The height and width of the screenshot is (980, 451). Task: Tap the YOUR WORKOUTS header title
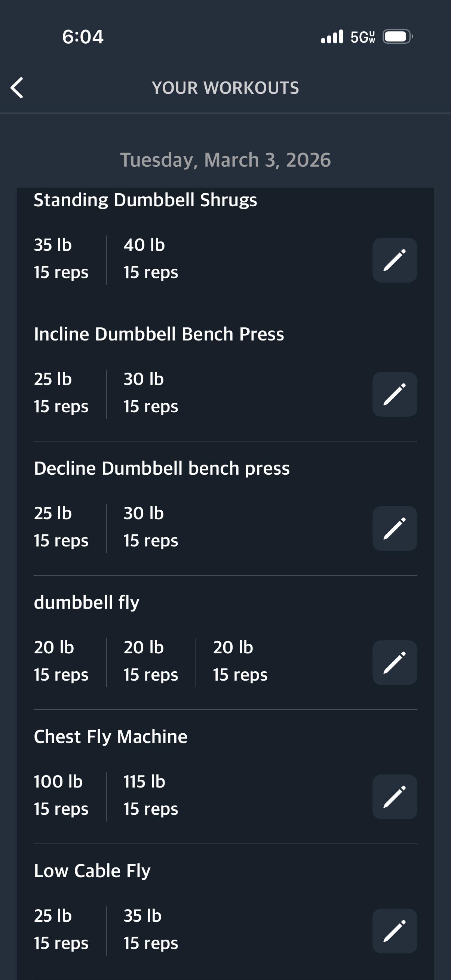(225, 88)
